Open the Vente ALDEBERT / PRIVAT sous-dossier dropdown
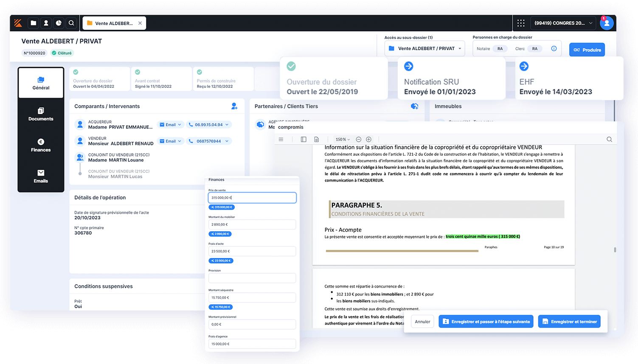The width and height of the screenshot is (638, 364). point(424,48)
